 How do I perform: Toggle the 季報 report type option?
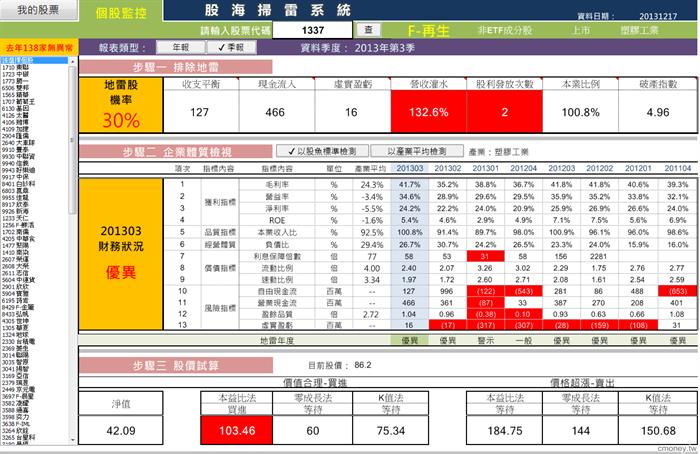(231, 47)
